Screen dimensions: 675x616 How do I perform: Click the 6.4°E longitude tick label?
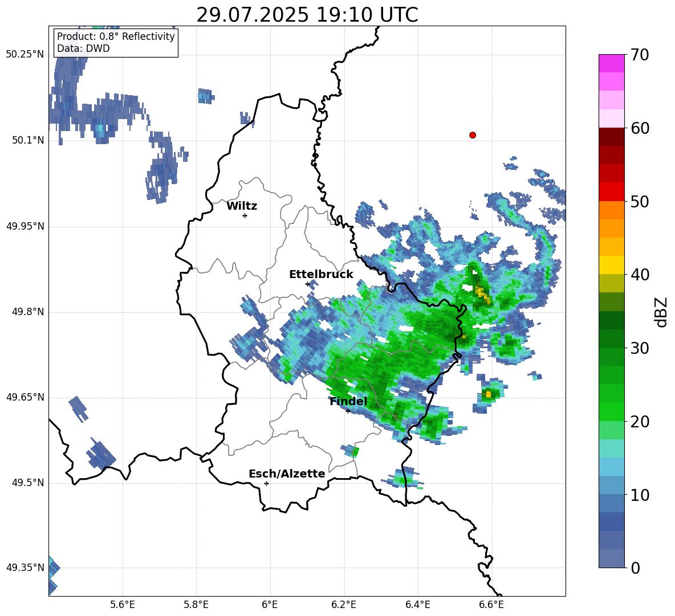point(417,605)
